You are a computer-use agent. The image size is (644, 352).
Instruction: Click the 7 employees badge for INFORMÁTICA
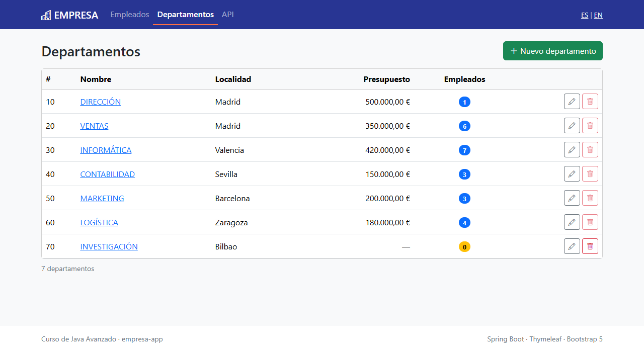click(x=464, y=150)
